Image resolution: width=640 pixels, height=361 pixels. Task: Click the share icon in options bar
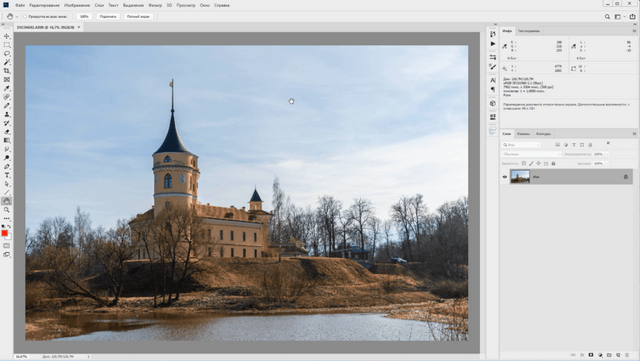[x=632, y=17]
